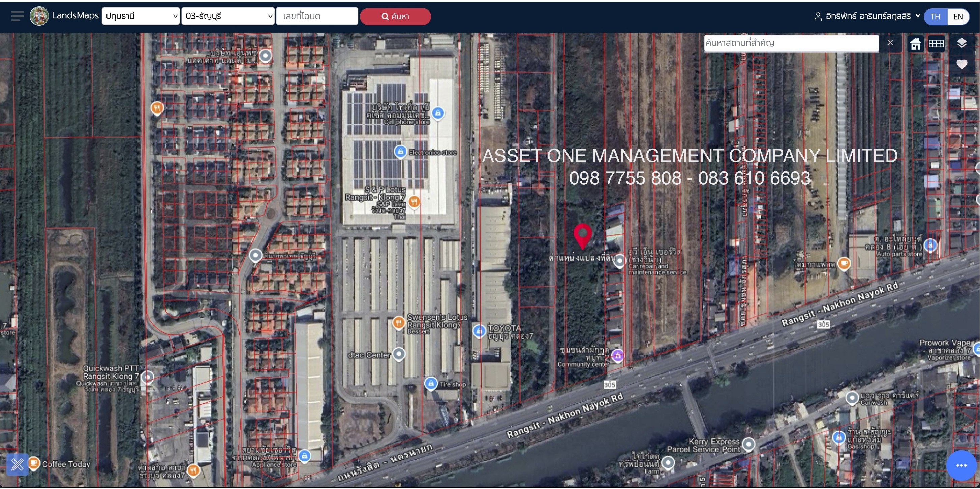Clear the place search with X
The width and height of the screenshot is (980, 489).
click(890, 42)
